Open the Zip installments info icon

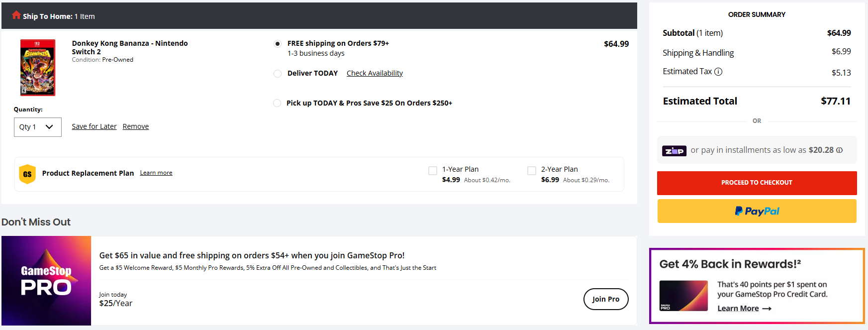point(839,150)
